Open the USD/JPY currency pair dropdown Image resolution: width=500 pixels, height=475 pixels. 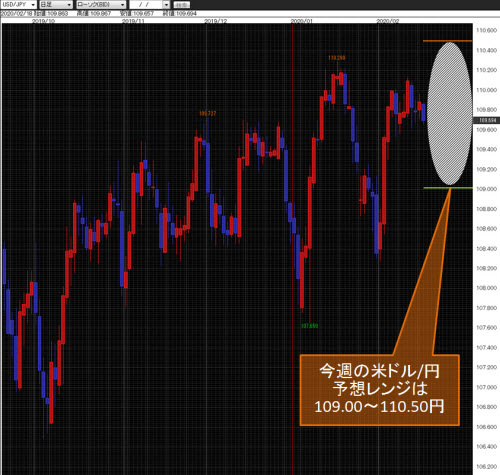click(x=19, y=5)
